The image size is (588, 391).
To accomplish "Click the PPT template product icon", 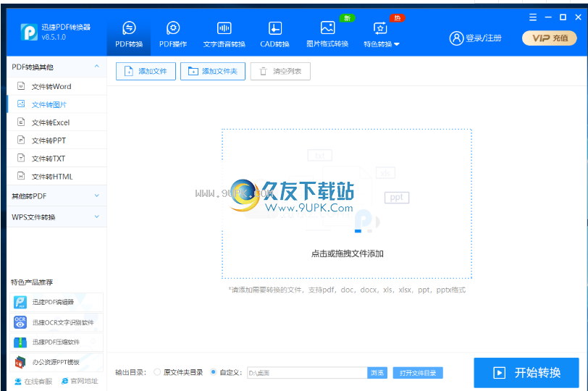I will [x=20, y=362].
